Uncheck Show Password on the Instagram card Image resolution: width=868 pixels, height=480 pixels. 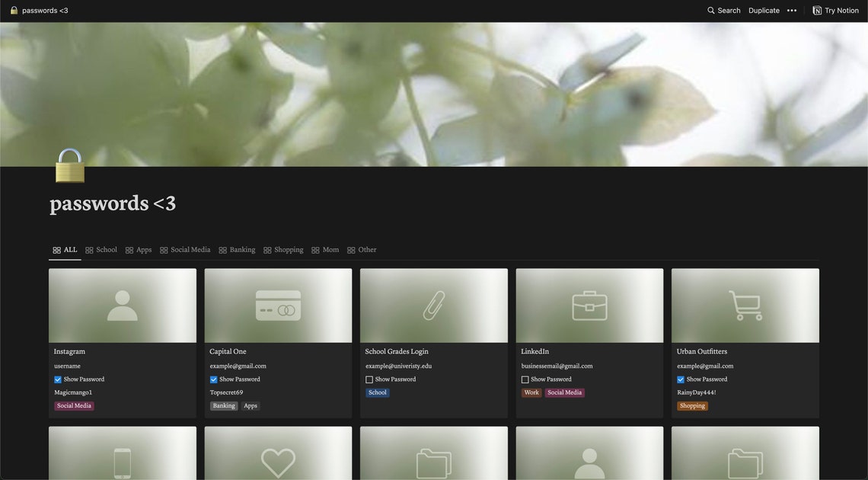[56, 378]
